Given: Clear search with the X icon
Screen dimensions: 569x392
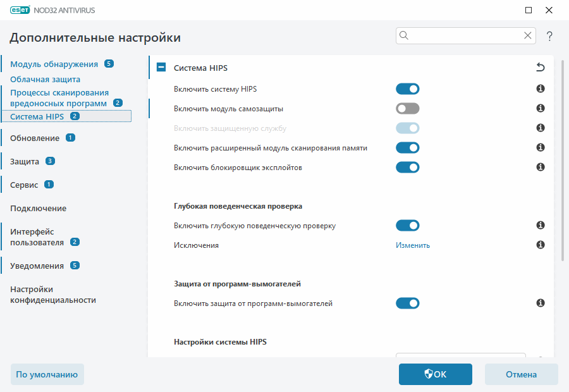Looking at the screenshot, I should pyautogui.click(x=527, y=36).
